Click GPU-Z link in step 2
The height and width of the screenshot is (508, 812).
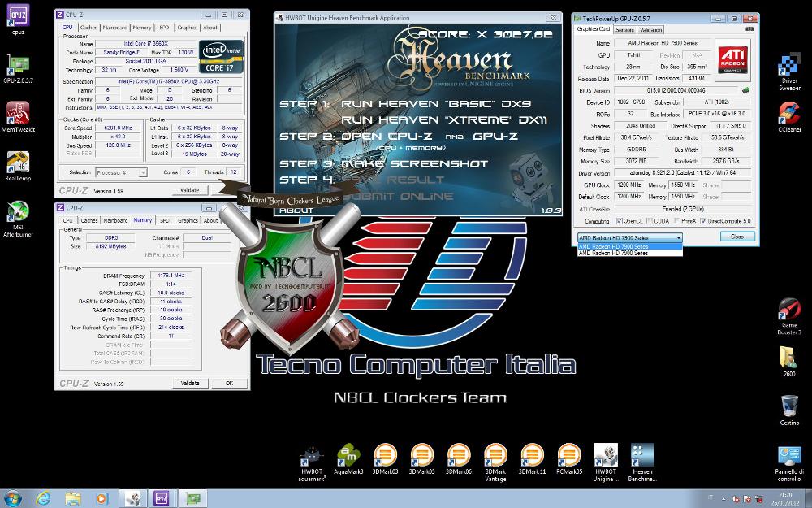pyautogui.click(x=495, y=137)
